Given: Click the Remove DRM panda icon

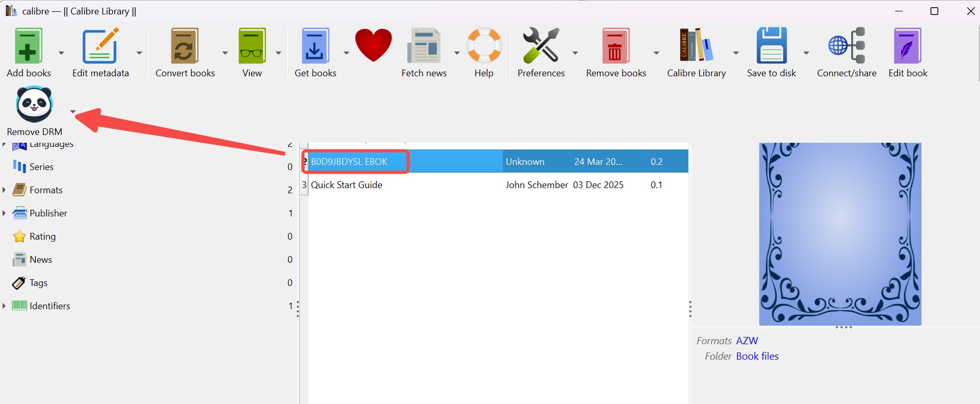Looking at the screenshot, I should [35, 104].
